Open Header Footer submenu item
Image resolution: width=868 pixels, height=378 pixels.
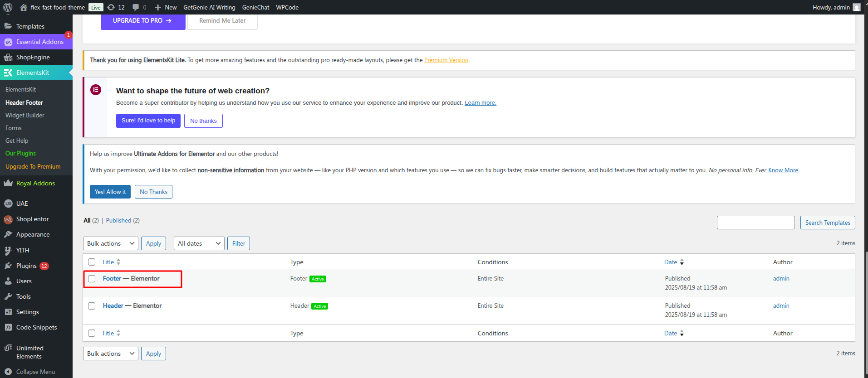point(24,102)
